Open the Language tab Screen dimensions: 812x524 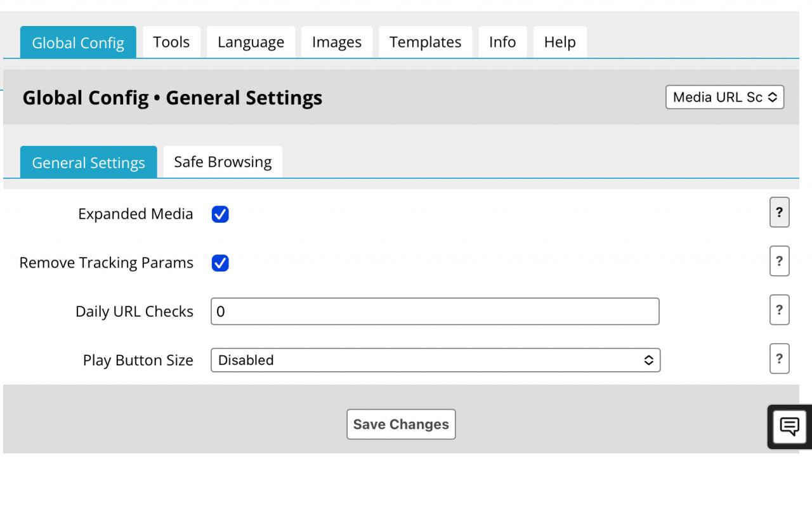coord(251,43)
